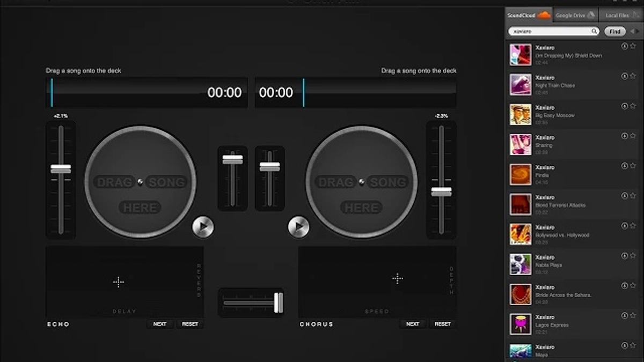Click RESET under the Chorus effect

click(x=443, y=324)
